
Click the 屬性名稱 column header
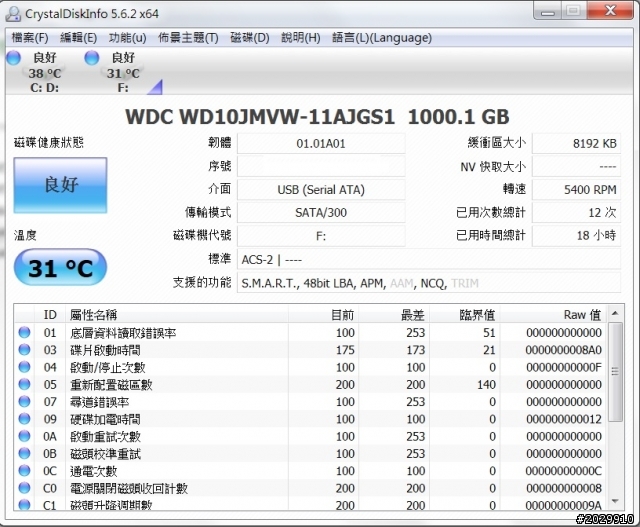[176, 315]
